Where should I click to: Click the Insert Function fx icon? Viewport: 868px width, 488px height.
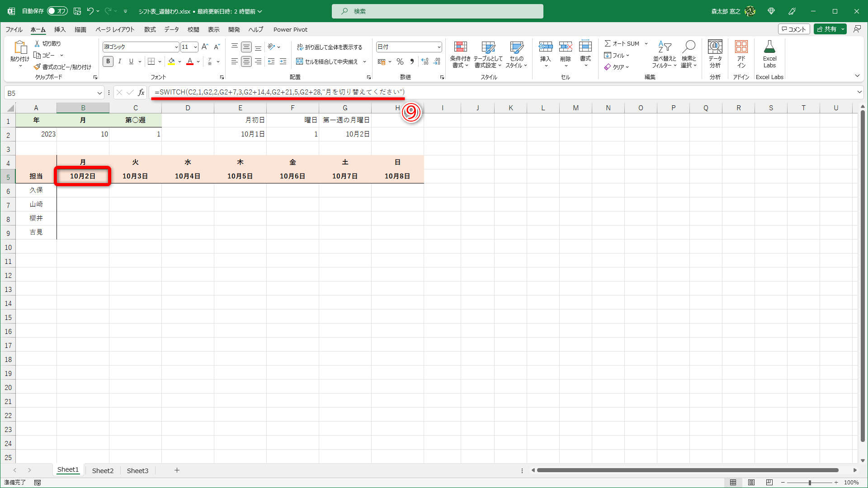point(142,93)
